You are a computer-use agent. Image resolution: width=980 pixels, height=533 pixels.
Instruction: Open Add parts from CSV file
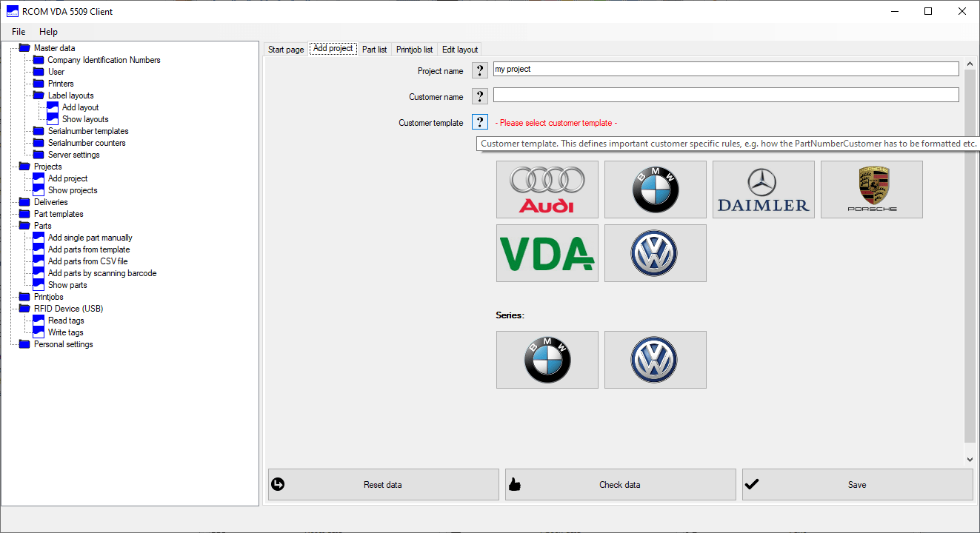[87, 261]
